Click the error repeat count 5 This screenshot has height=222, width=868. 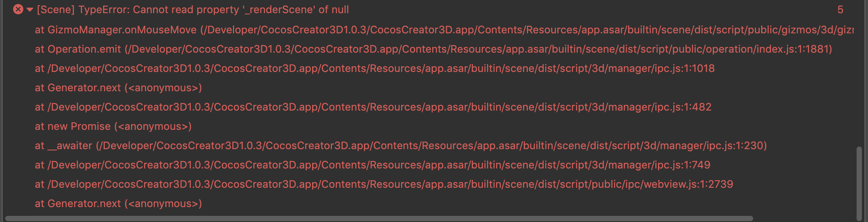(x=840, y=10)
